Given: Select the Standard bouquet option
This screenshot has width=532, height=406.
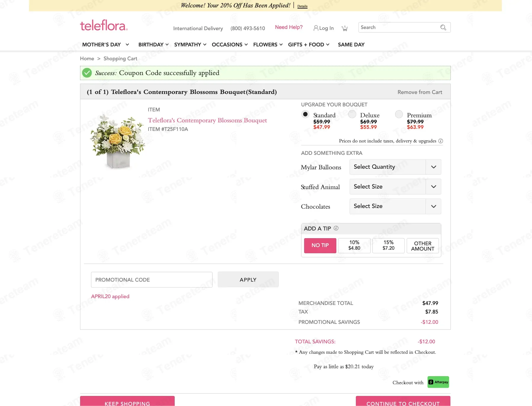Looking at the screenshot, I should pyautogui.click(x=305, y=114).
